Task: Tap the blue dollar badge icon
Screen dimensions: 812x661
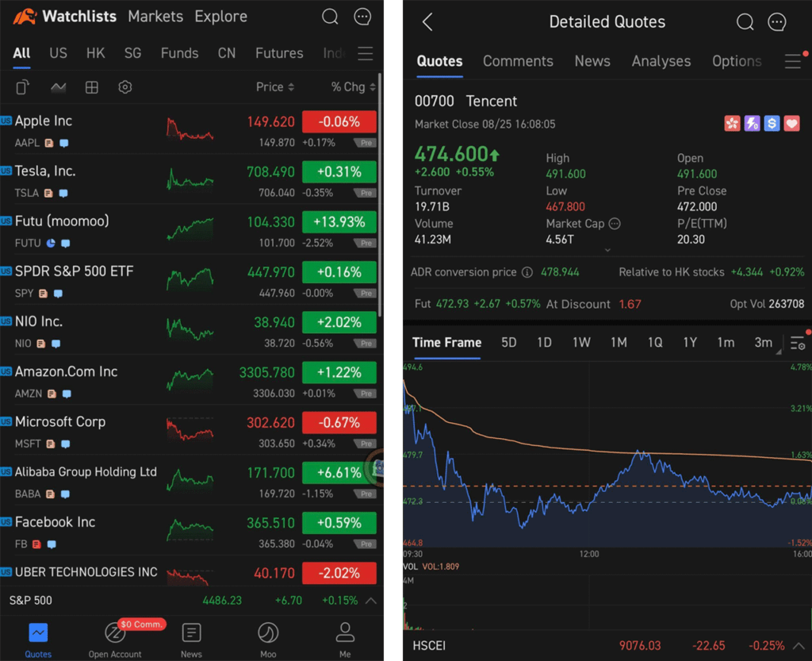Action: click(x=772, y=123)
